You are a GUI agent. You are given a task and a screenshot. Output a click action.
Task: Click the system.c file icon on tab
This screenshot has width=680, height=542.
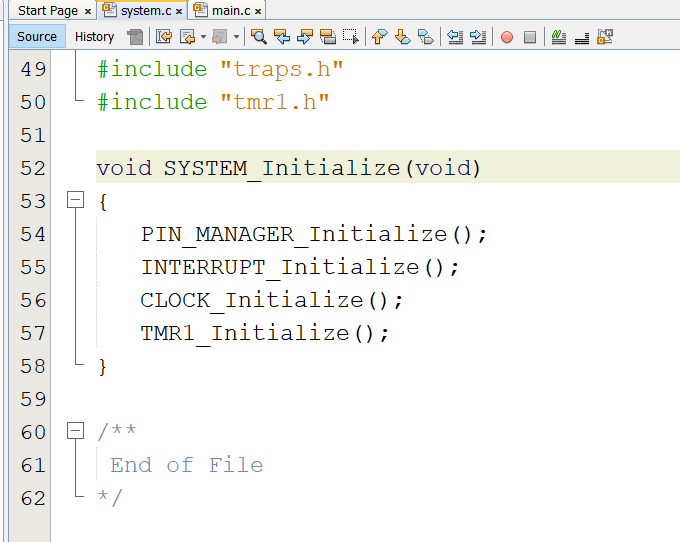click(110, 10)
